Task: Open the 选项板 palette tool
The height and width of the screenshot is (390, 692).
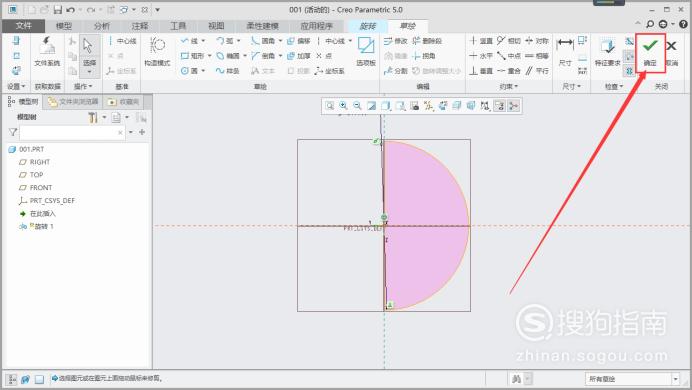Action: [x=366, y=52]
